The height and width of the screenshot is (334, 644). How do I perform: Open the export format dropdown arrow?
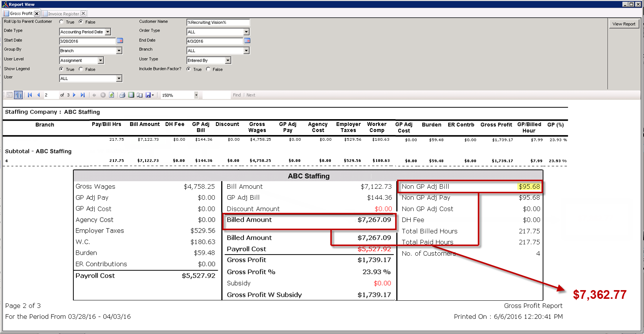(x=153, y=95)
